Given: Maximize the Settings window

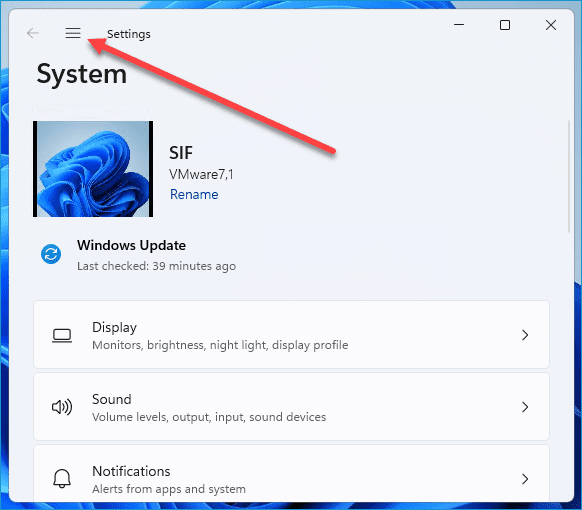Looking at the screenshot, I should 505,25.
